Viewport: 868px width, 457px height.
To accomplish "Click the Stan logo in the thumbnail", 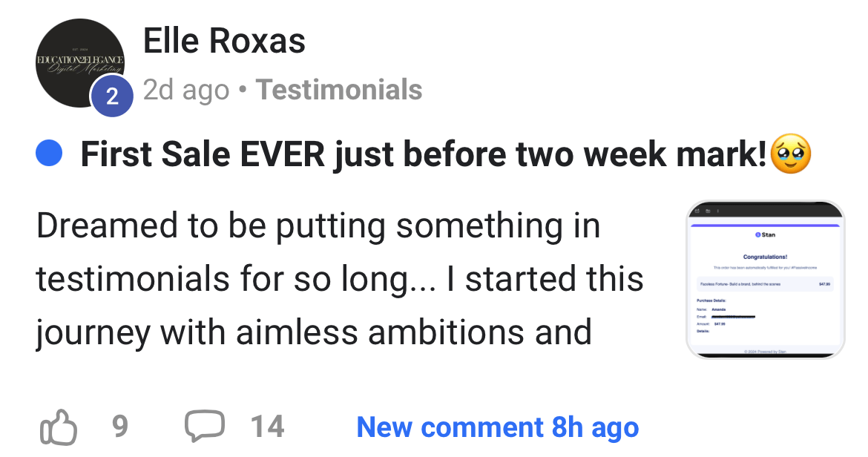I will point(765,234).
